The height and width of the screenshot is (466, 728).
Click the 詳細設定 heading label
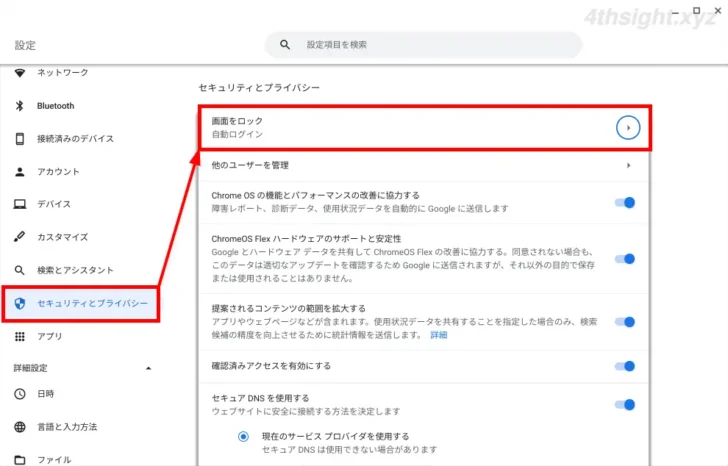click(x=30, y=369)
